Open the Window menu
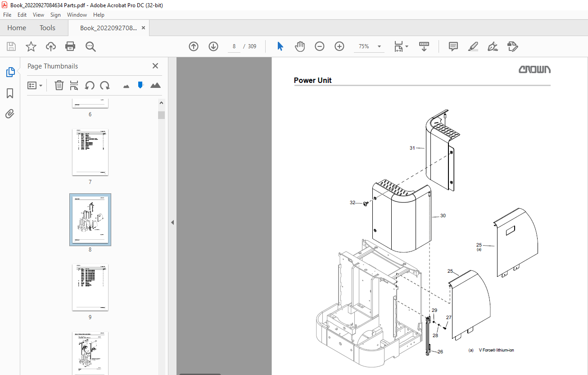 point(77,15)
